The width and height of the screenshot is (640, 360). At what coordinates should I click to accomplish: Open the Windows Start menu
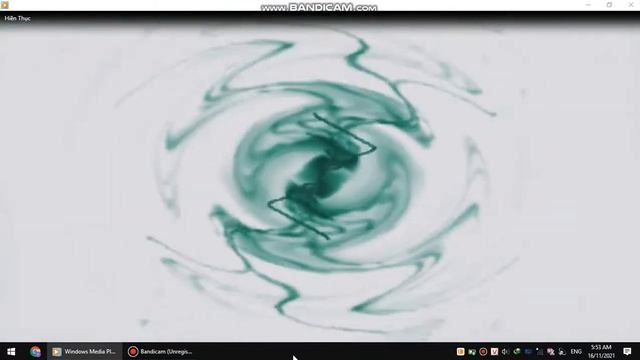[x=11, y=351]
